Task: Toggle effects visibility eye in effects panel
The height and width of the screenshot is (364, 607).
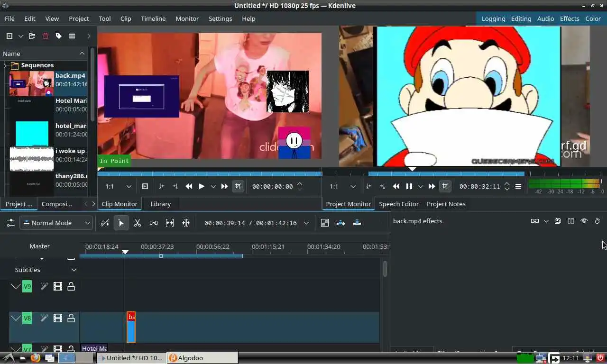Action: click(x=584, y=221)
